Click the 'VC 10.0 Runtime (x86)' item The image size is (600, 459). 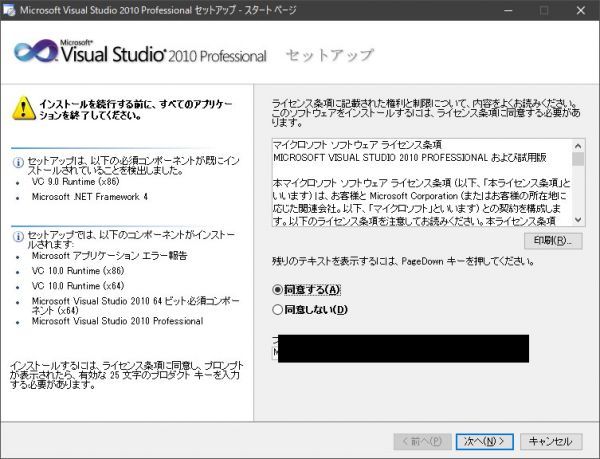[x=78, y=271]
